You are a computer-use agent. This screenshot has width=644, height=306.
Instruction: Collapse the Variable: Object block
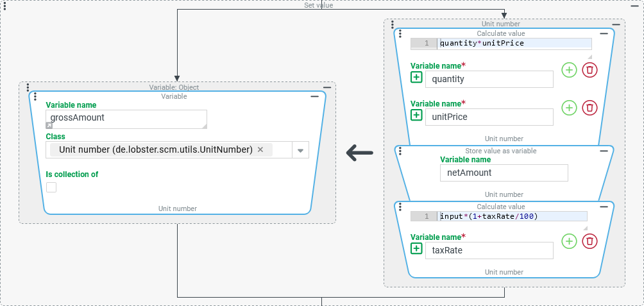click(x=327, y=87)
